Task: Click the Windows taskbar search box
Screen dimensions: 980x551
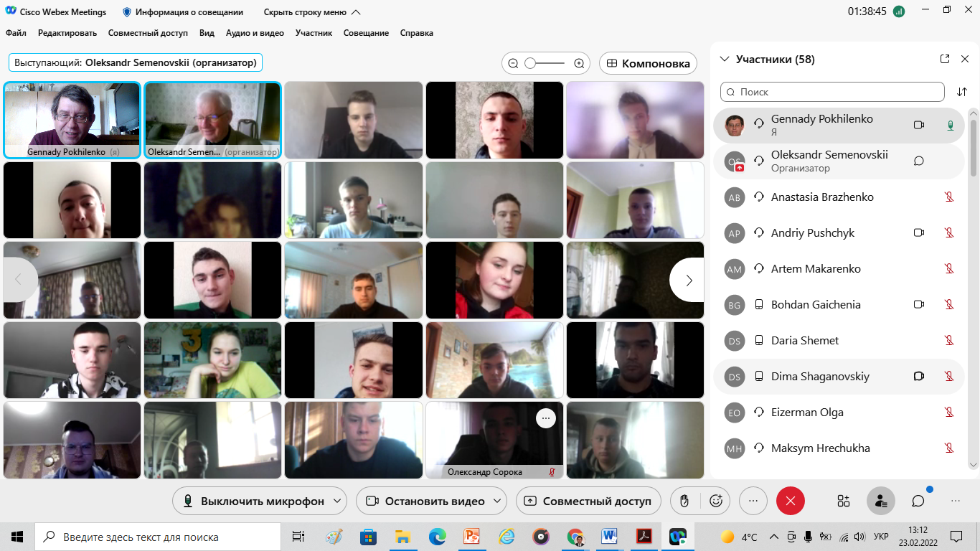Action: (x=158, y=537)
